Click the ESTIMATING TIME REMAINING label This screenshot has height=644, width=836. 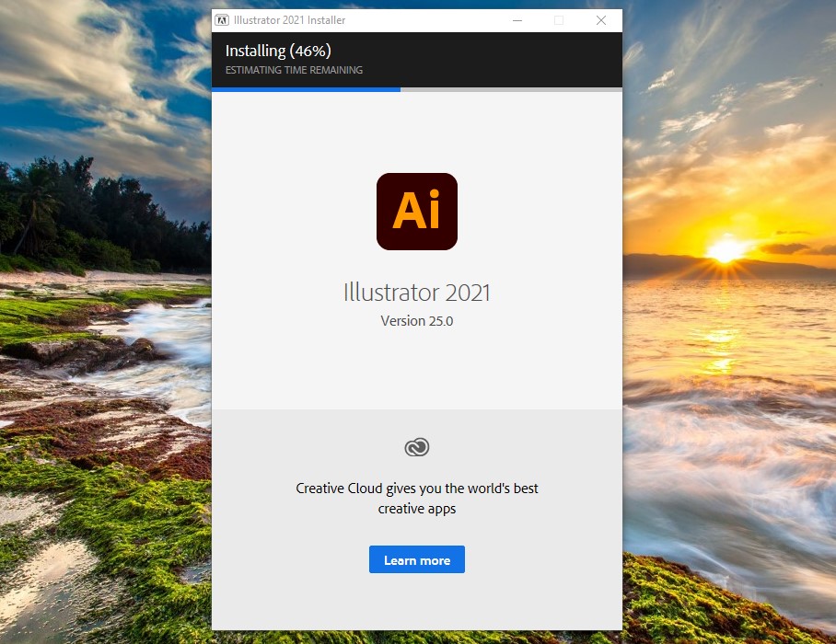pyautogui.click(x=294, y=70)
